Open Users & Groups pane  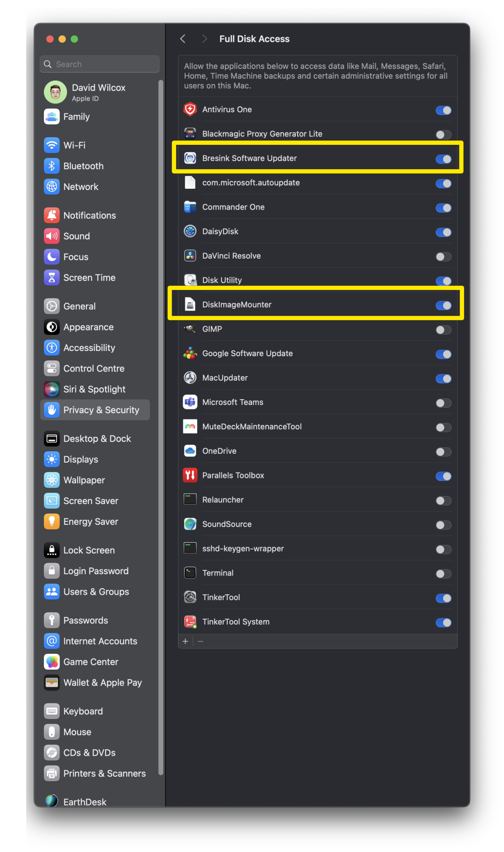pyautogui.click(x=95, y=591)
